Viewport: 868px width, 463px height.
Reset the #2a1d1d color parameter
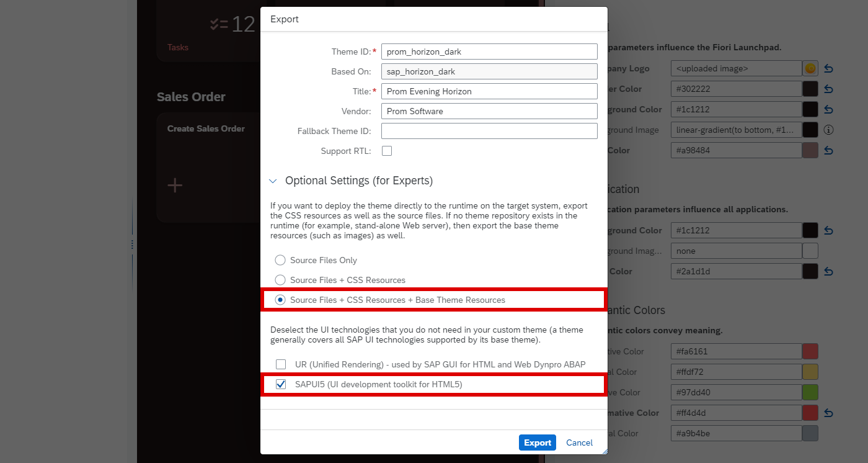click(828, 271)
